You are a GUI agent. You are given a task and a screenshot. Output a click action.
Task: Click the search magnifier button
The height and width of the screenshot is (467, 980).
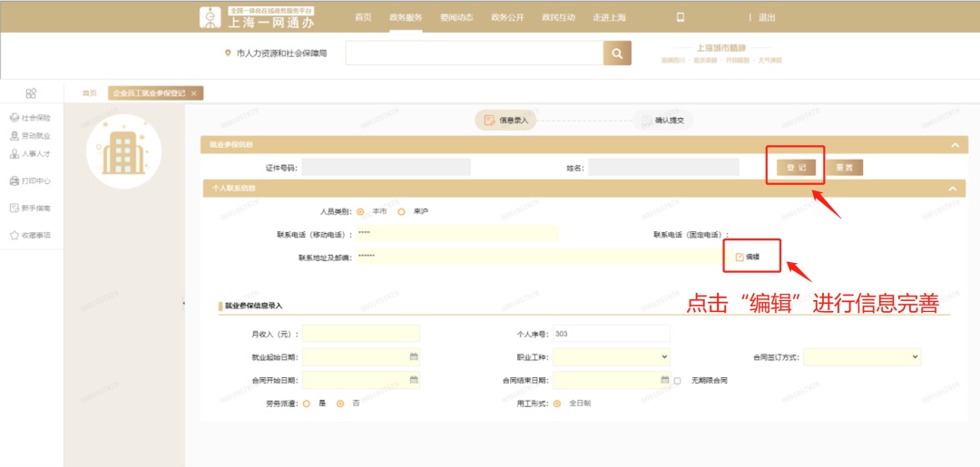(x=617, y=54)
